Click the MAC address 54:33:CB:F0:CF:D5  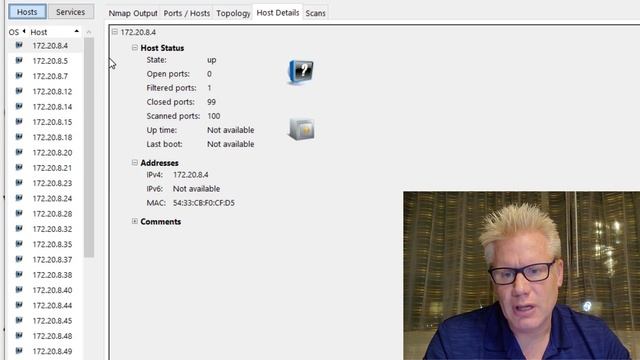pyautogui.click(x=204, y=203)
